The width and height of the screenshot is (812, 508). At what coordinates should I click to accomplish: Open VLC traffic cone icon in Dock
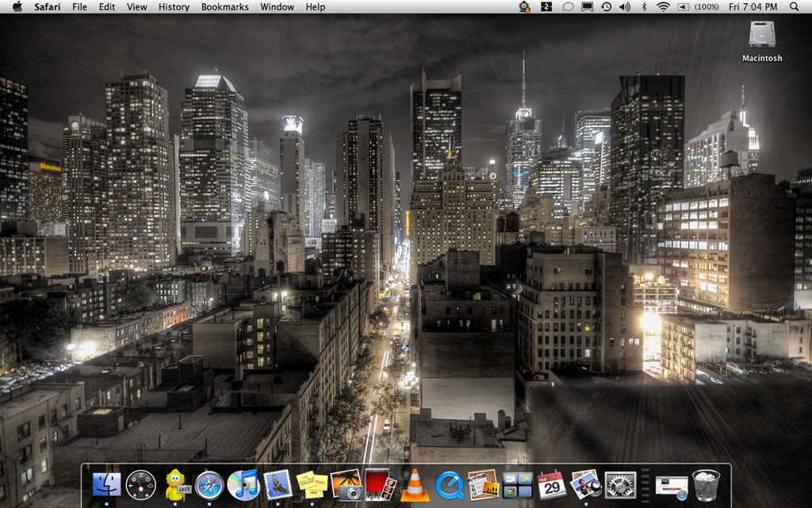click(x=415, y=485)
